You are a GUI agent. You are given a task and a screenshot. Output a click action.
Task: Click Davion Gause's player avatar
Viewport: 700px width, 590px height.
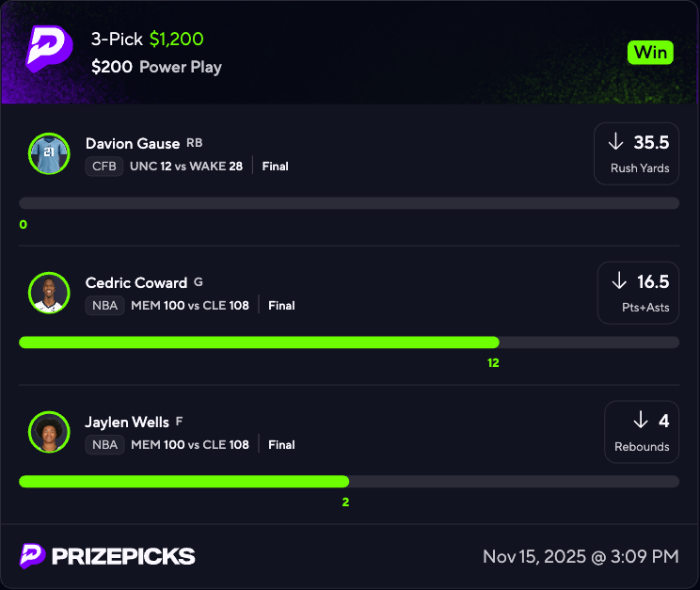coord(49,153)
